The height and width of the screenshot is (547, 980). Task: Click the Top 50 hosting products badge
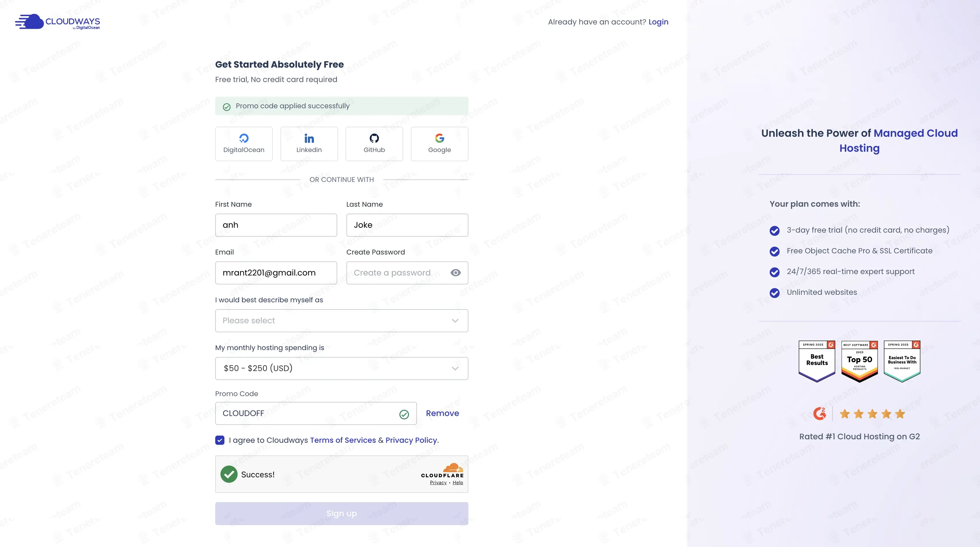coord(859,361)
